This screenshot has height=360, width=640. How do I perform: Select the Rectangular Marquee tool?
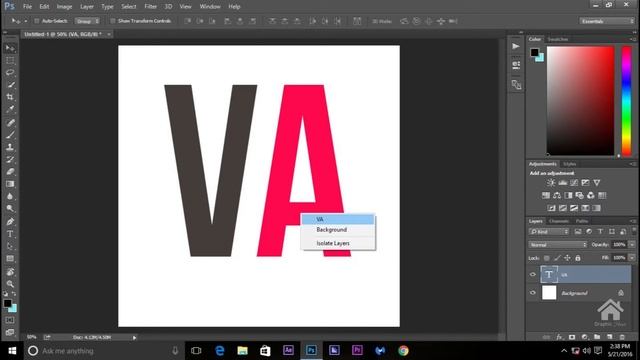10,60
